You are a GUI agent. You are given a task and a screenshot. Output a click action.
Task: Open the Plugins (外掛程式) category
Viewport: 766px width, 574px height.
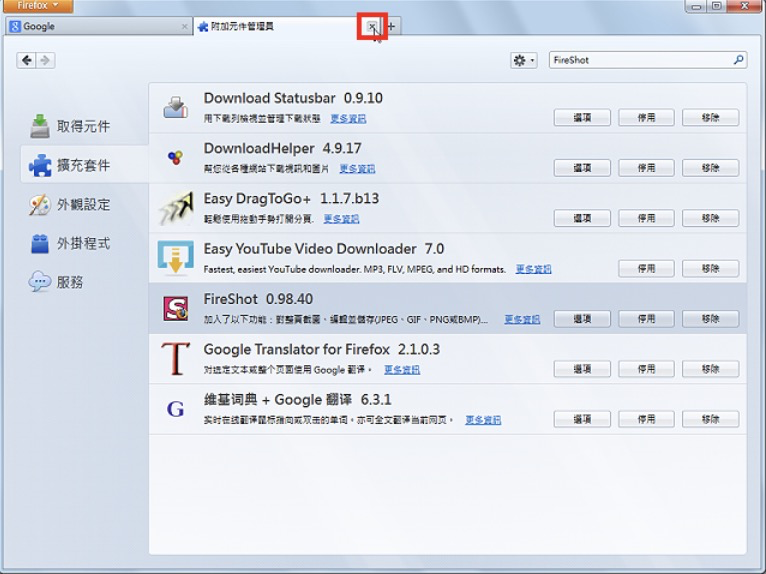click(69, 243)
